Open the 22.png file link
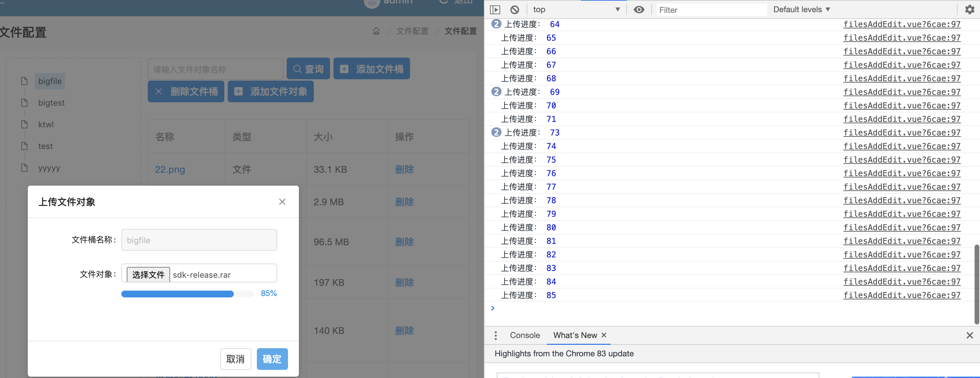This screenshot has width=980, height=378. pos(170,169)
